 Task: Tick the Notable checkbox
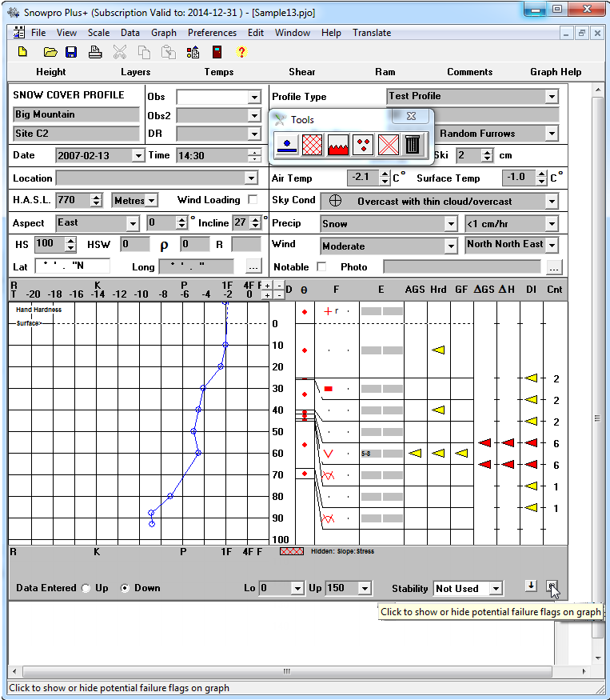[x=322, y=266]
